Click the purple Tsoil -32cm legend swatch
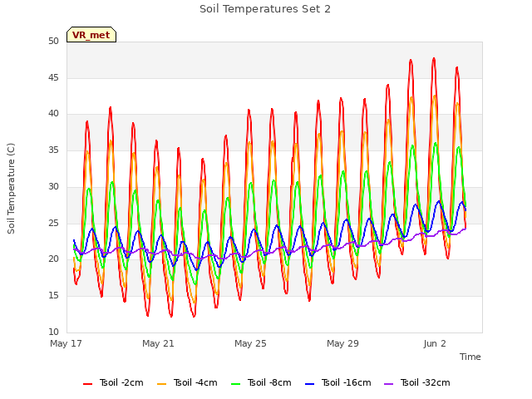 click(x=388, y=384)
